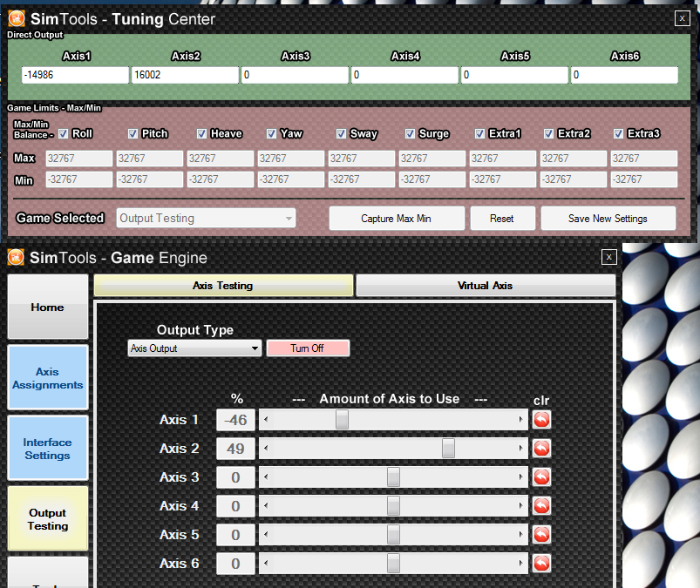Toggle the Yaw checkbox
The width and height of the screenshot is (700, 588).
(271, 134)
